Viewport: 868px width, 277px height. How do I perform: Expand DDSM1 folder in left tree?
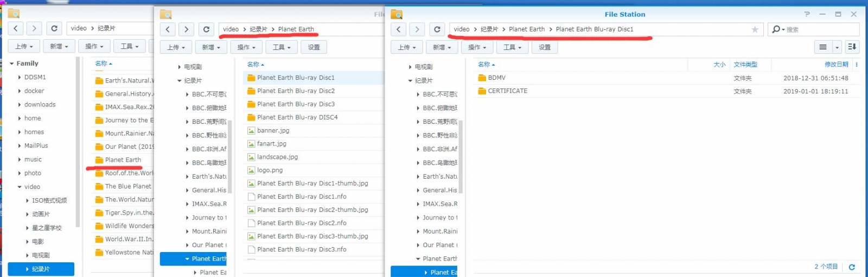[20, 77]
